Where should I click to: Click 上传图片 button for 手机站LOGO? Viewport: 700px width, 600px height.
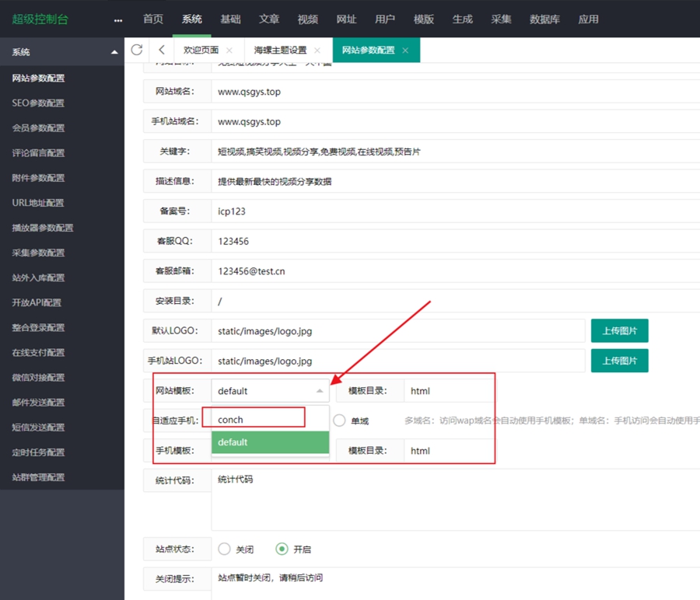click(619, 361)
